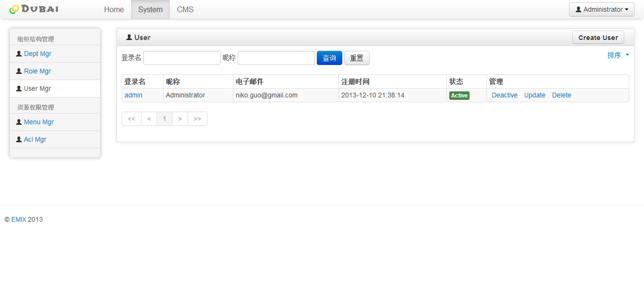Select the System tab
644x308 pixels.
click(x=150, y=9)
